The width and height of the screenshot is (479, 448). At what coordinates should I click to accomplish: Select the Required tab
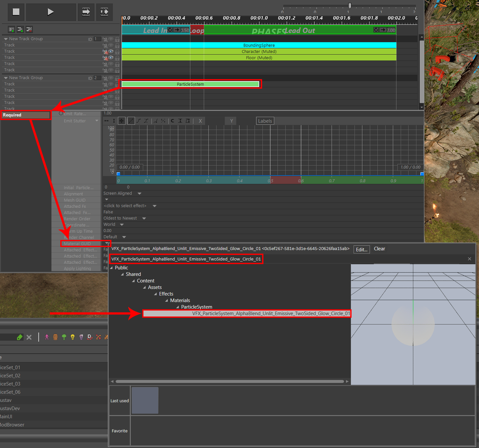pos(26,115)
